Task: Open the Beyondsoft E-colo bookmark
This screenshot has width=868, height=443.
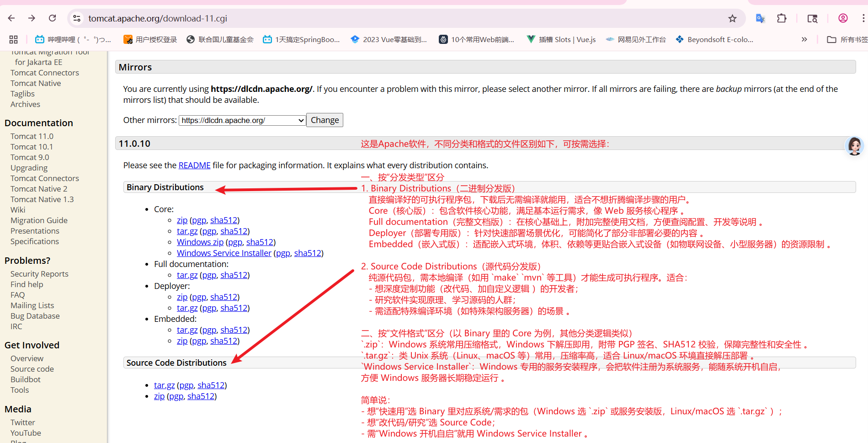Action: [x=714, y=39]
